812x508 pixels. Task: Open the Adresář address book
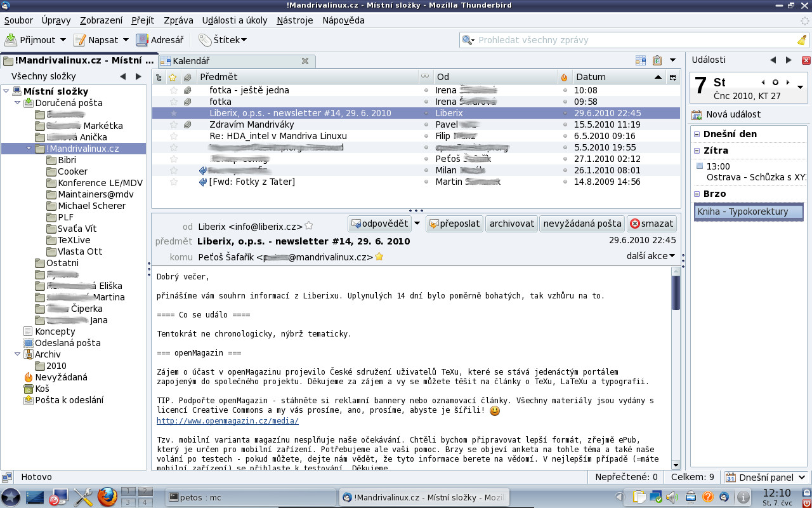click(x=160, y=40)
